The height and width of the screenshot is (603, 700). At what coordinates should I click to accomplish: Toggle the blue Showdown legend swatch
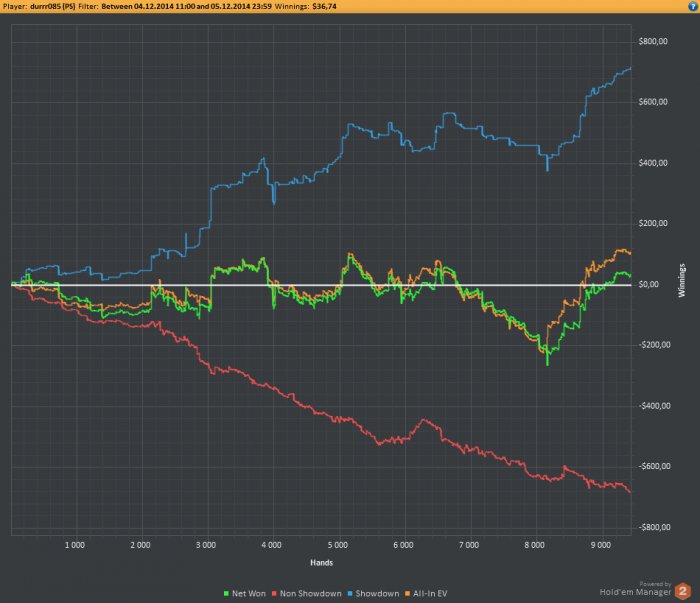click(350, 594)
